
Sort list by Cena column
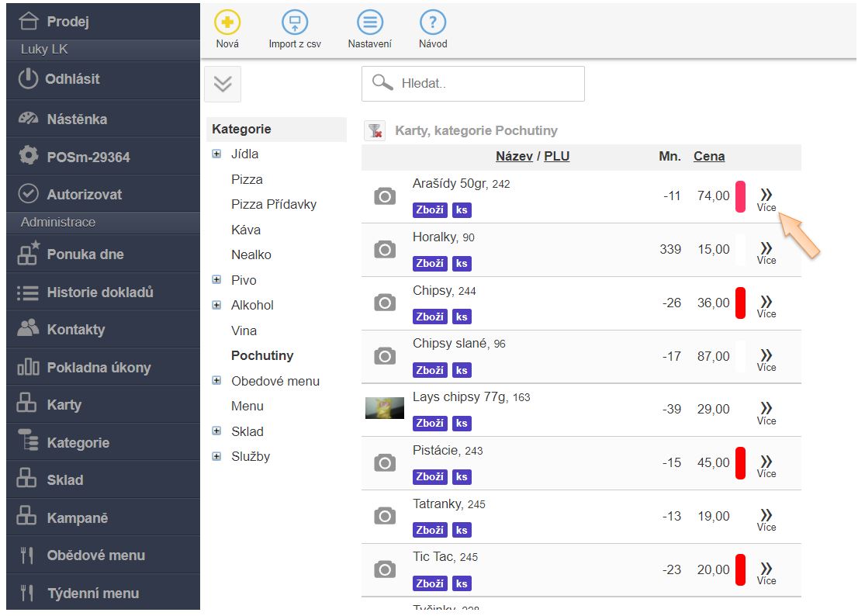click(709, 156)
